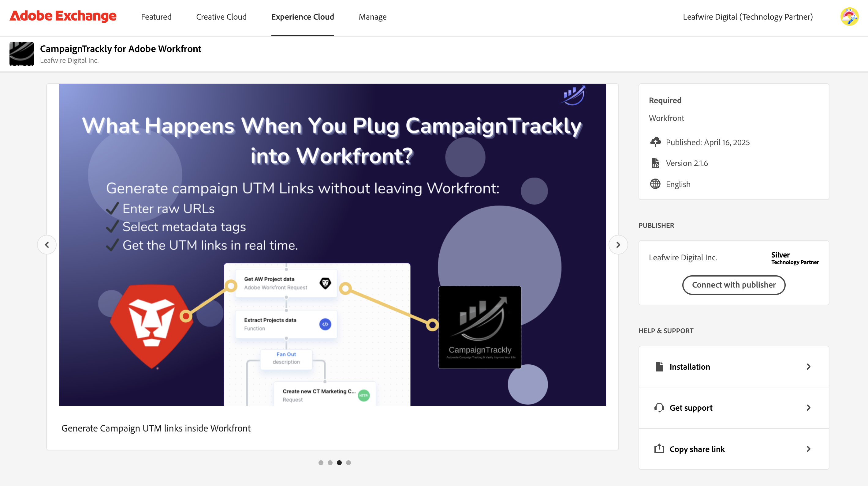
Task: Open the user profile avatar
Action: tap(849, 17)
